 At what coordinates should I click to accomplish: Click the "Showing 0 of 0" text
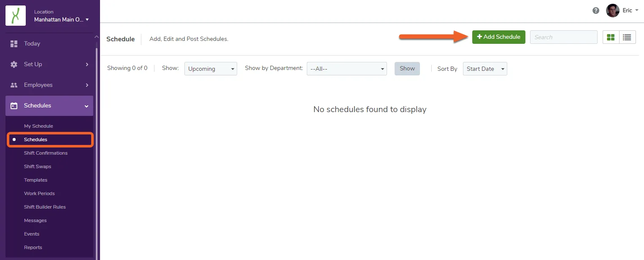(x=127, y=68)
